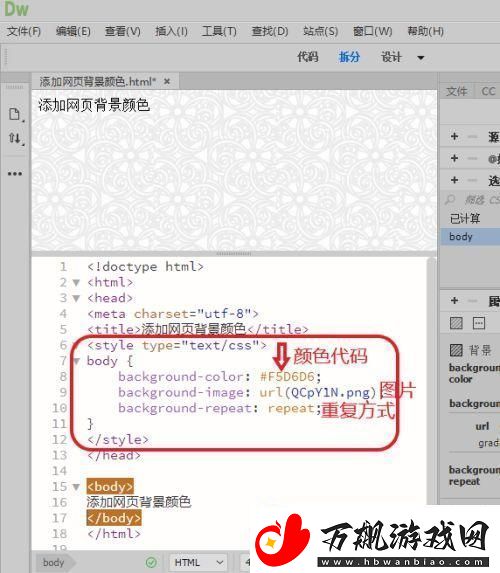Remove media query with the @媒体 minus
This screenshot has width=500, height=573.
click(473, 158)
